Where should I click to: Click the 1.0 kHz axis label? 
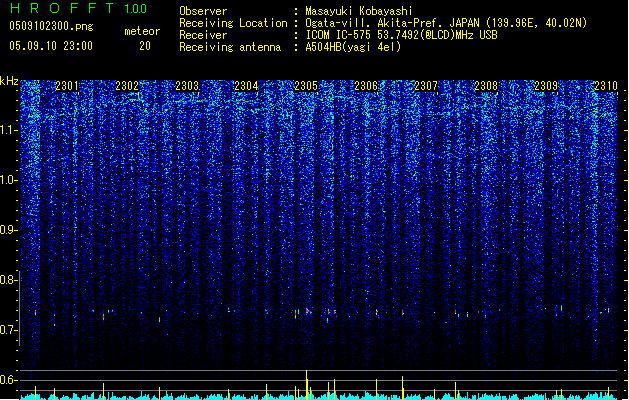(x=9, y=180)
